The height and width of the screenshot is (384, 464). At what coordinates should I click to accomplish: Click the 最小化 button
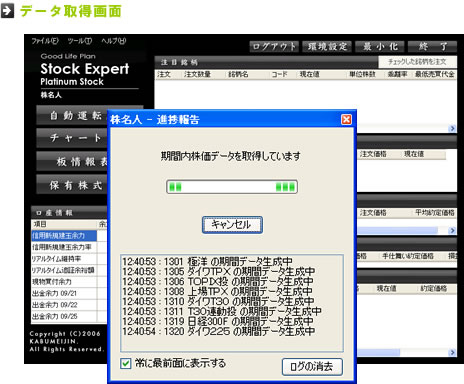click(x=380, y=46)
